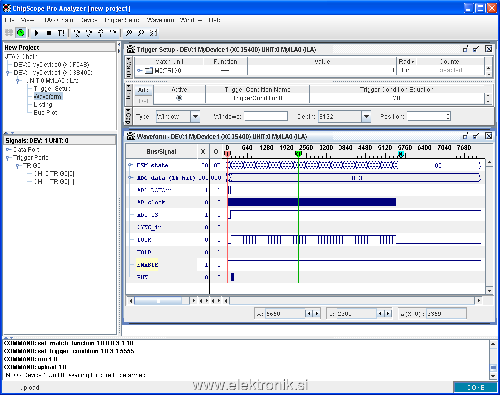Select the ADC_CS signal row
The image size is (500, 395).
coord(147,215)
